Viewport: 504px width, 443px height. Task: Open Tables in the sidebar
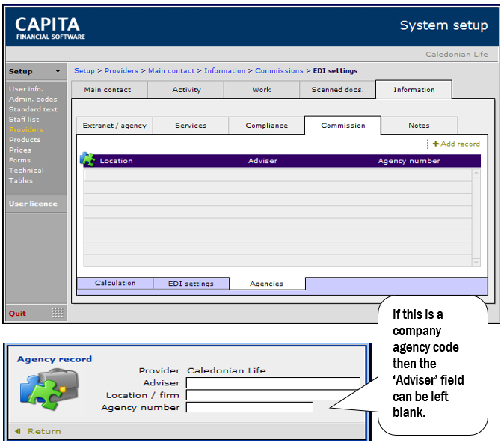point(21,180)
